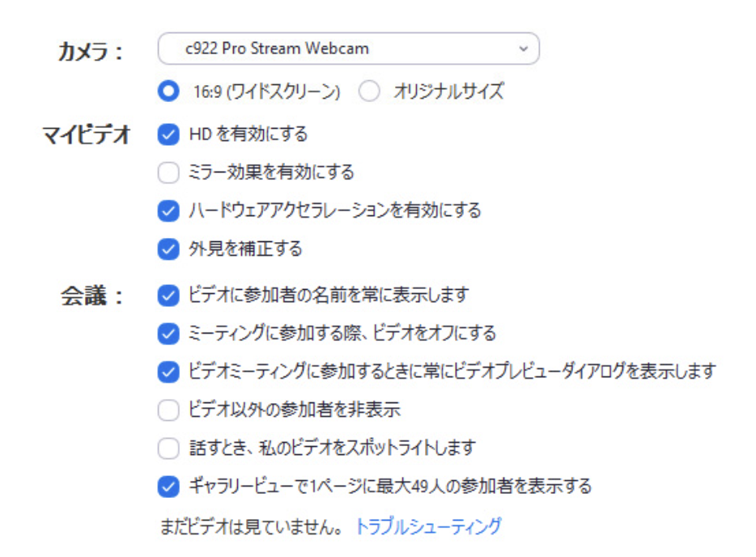The height and width of the screenshot is (557, 756).
Task: Click the chevron arrow on camera dropdown
Action: click(x=523, y=49)
